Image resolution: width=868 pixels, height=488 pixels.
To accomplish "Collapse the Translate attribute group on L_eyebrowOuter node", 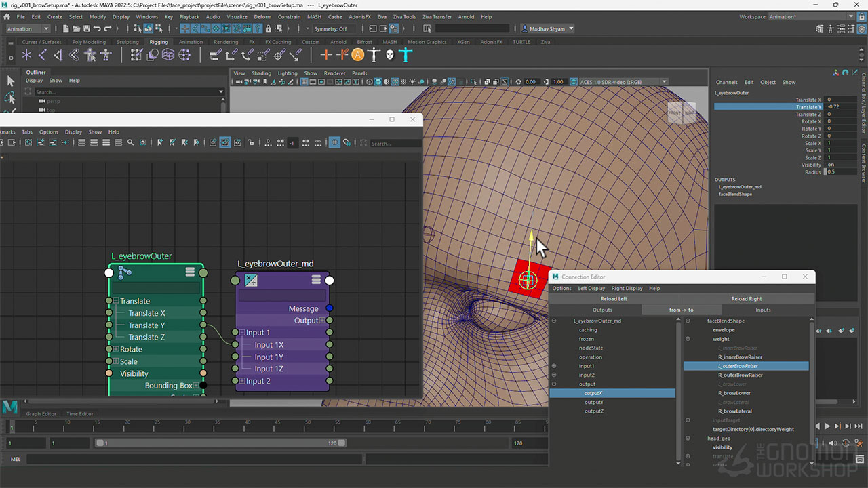I will [x=116, y=301].
